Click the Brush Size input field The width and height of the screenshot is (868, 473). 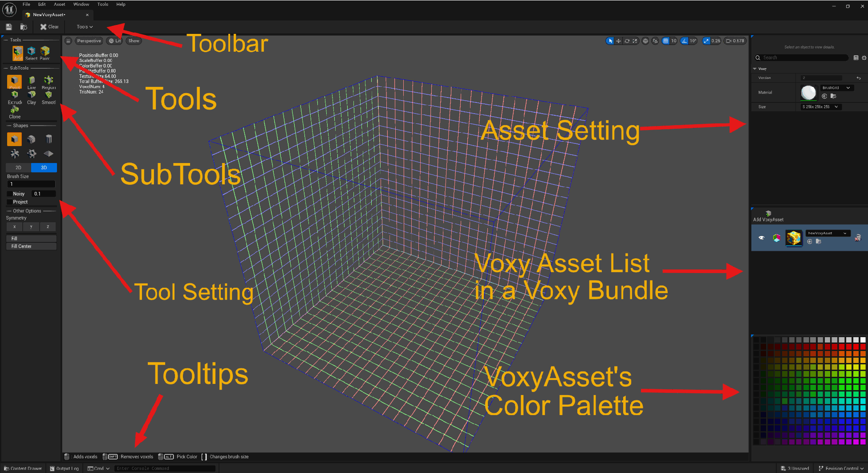pos(31,184)
